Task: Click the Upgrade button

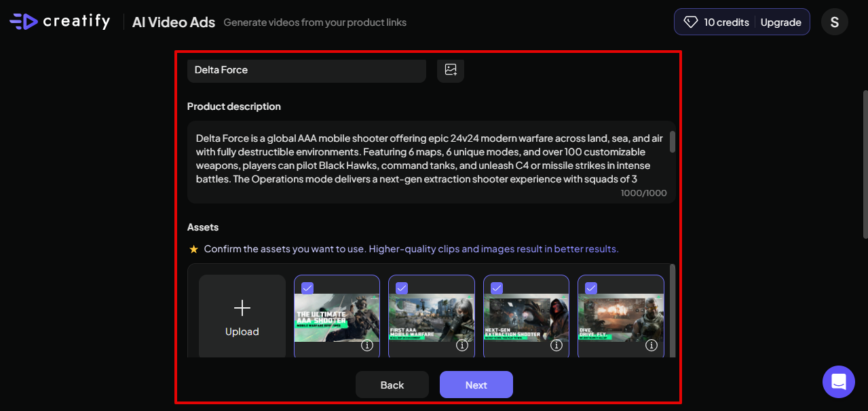Action: click(780, 22)
